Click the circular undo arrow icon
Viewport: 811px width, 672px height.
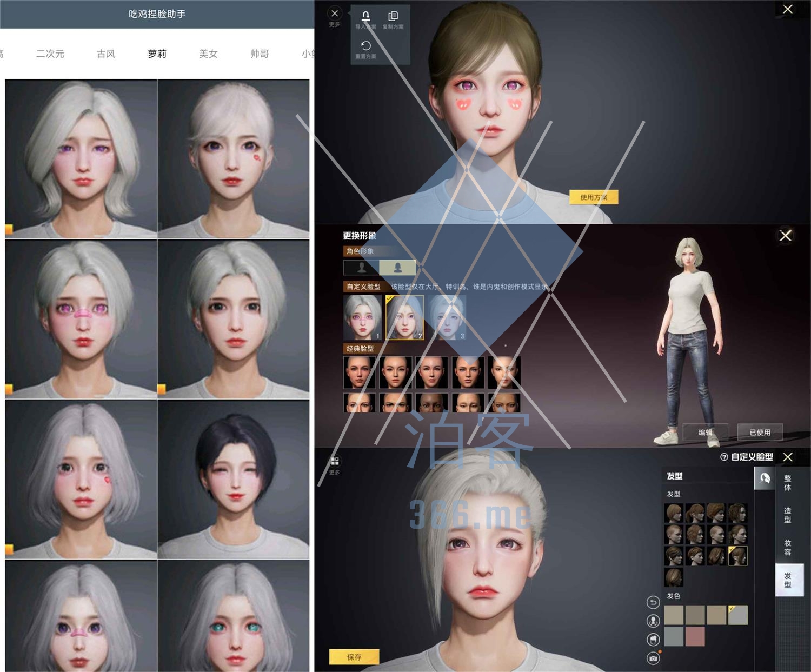click(653, 602)
